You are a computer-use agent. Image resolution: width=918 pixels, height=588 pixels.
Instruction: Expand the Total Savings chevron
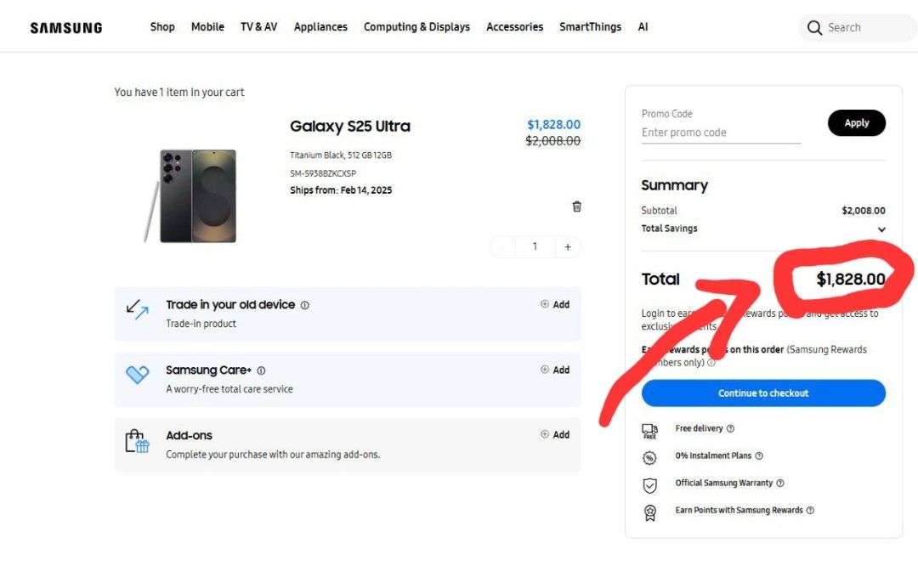[881, 229]
